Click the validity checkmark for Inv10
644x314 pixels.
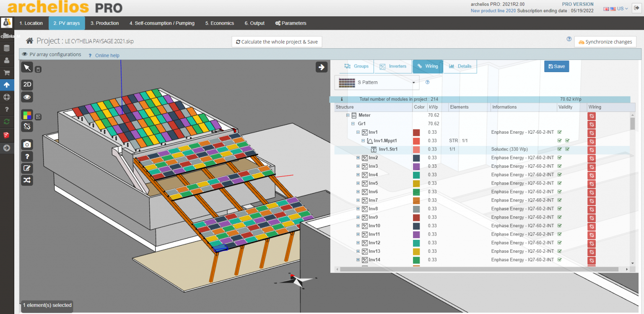(559, 226)
